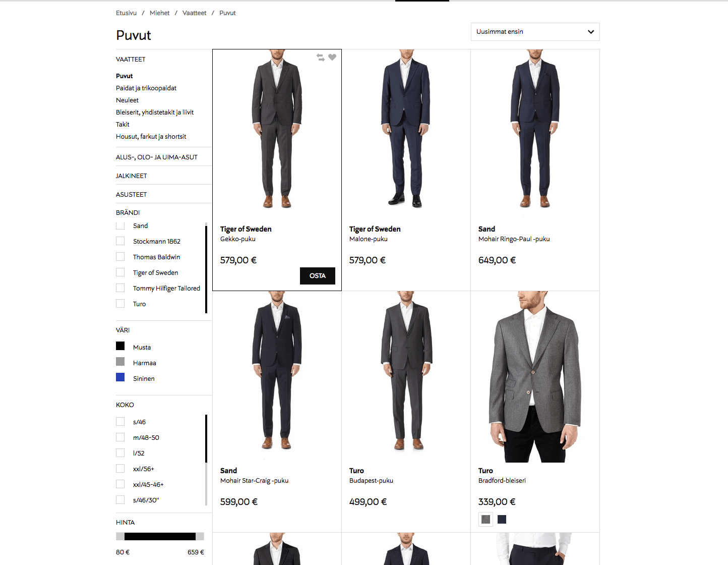This screenshot has width=728, height=565.
Task: Click the 649,00 € price text
Action: coord(497,260)
